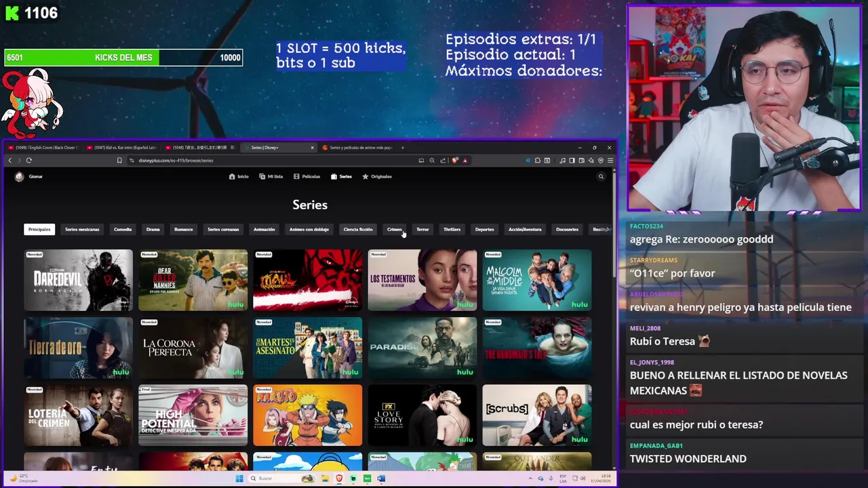Filter by Thrillers category
The image size is (868, 488).
(x=452, y=229)
